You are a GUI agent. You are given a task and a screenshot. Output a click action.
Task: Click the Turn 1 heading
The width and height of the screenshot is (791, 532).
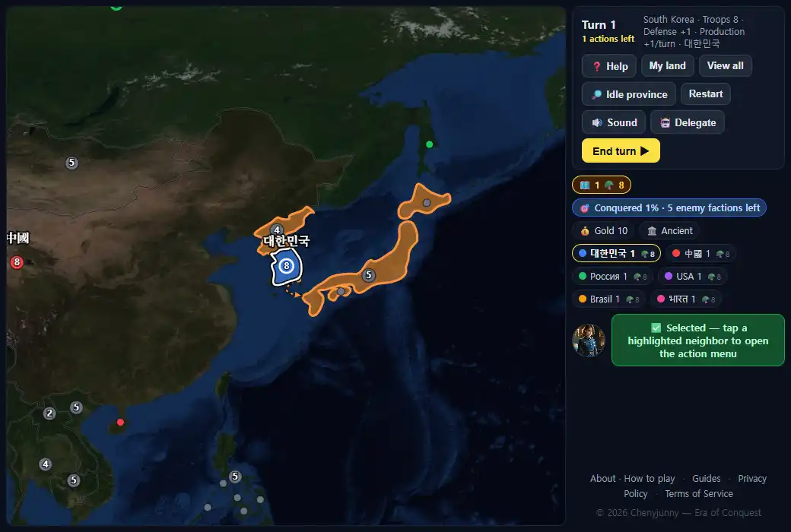coord(599,25)
